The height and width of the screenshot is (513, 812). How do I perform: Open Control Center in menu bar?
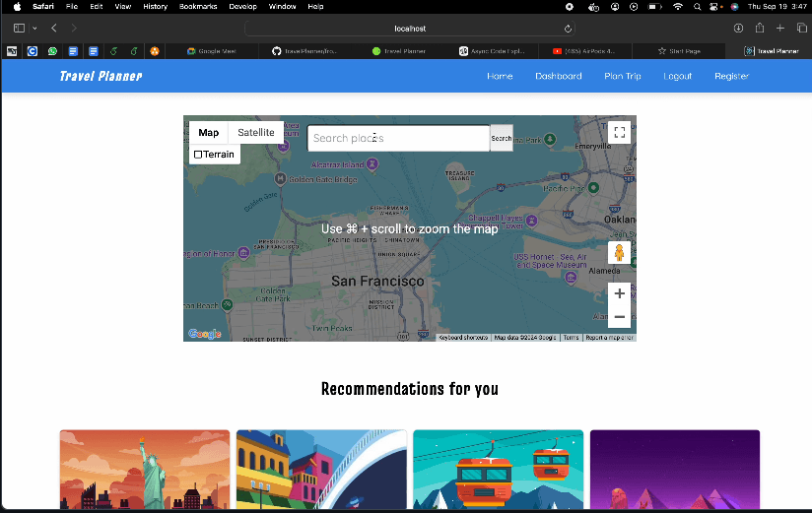pos(715,7)
